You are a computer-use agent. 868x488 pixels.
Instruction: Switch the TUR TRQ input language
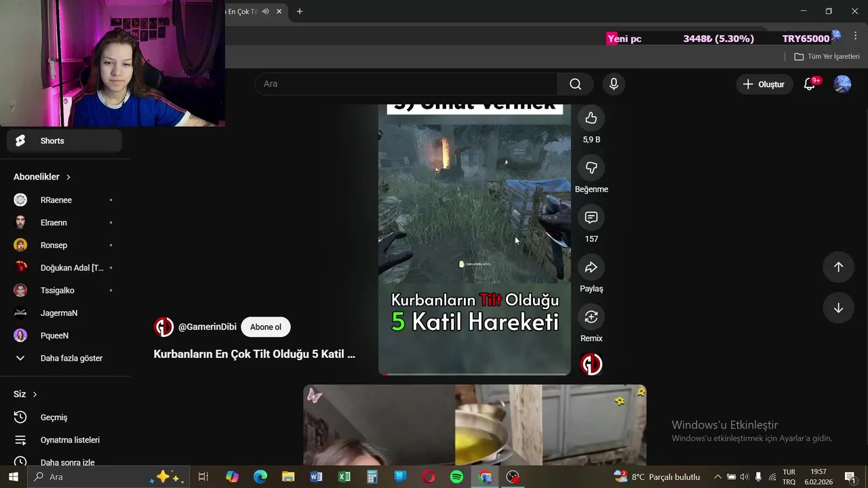(x=789, y=477)
